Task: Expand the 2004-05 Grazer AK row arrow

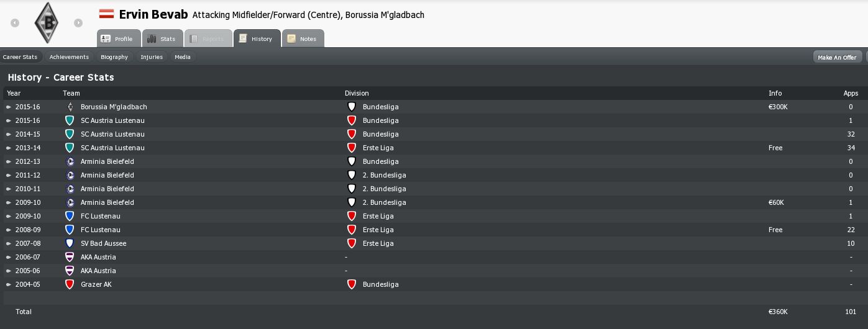Action: point(9,284)
